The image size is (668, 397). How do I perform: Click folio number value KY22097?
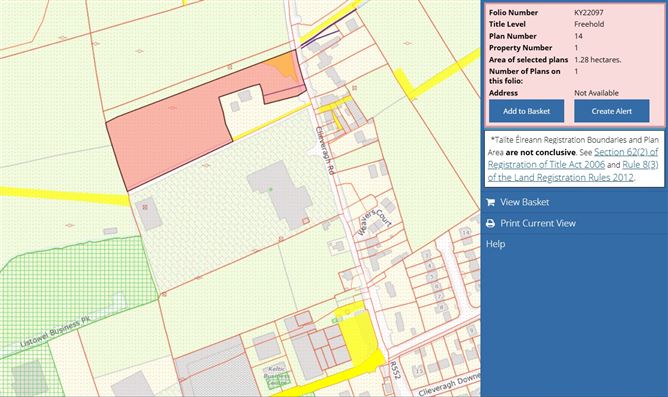pos(588,13)
